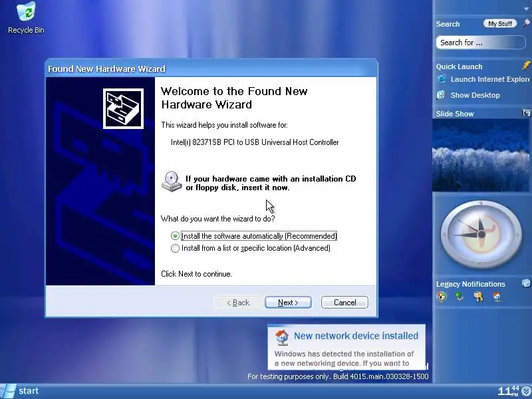
Task: Click the house icon in network balloon
Action: pyautogui.click(x=281, y=337)
